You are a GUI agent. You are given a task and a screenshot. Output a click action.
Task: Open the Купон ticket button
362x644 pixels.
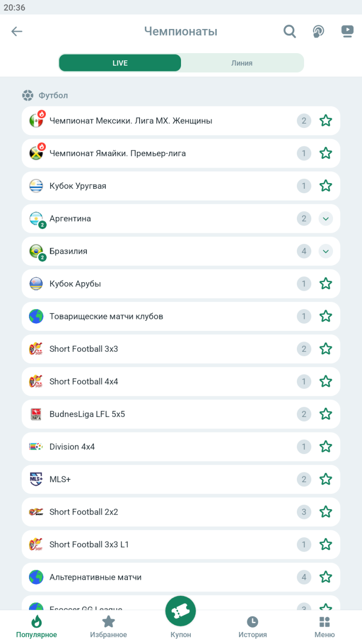click(181, 612)
